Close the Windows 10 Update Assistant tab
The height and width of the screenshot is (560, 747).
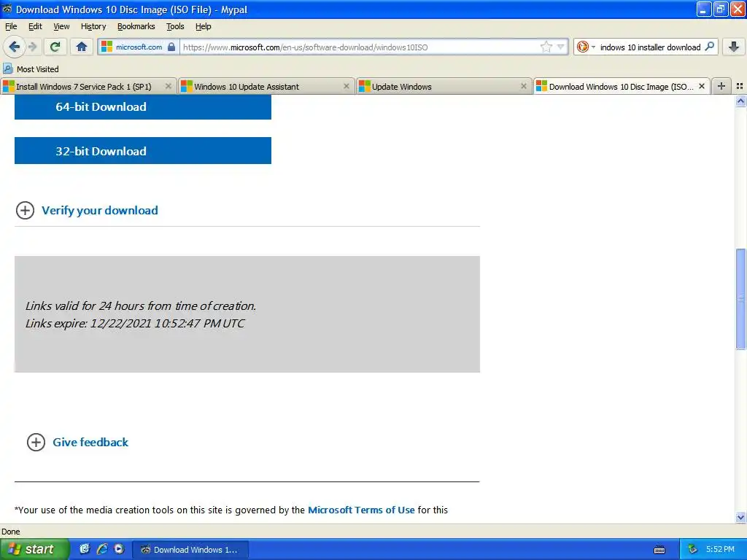point(347,86)
